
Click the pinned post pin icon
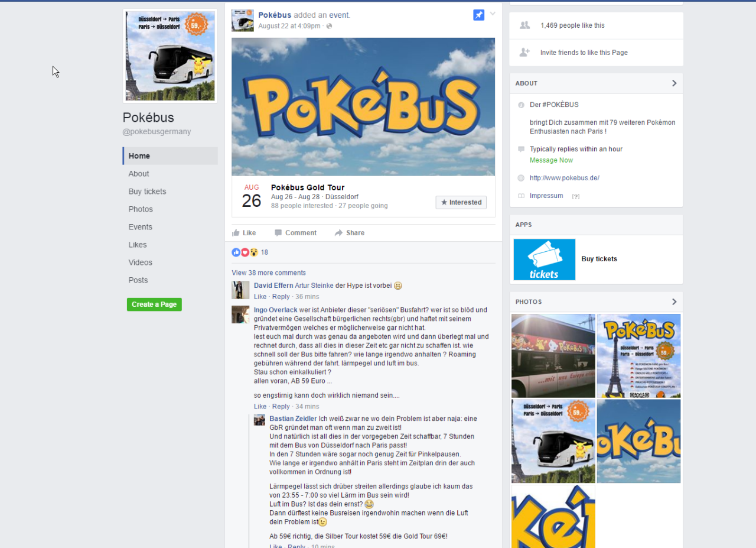pos(479,15)
